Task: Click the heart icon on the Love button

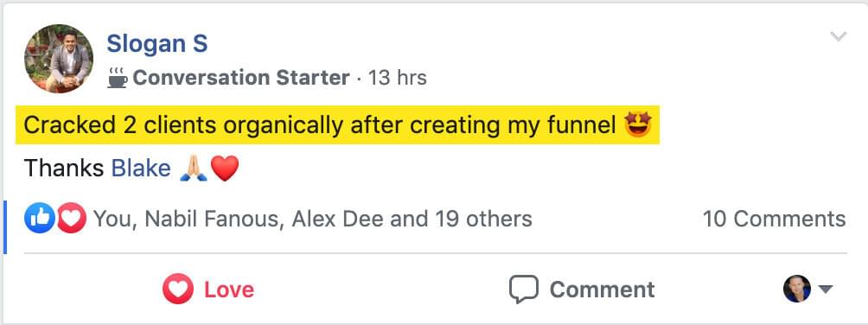Action: [x=178, y=289]
